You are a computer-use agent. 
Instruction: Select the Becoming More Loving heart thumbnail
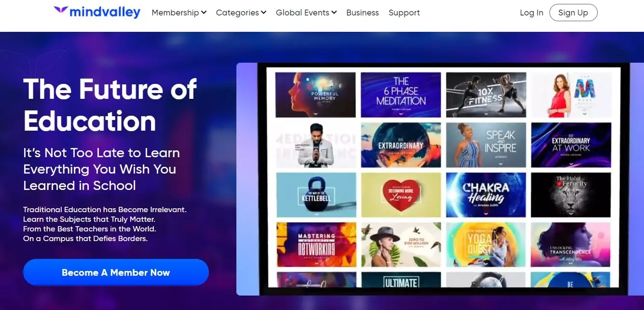pos(401,195)
